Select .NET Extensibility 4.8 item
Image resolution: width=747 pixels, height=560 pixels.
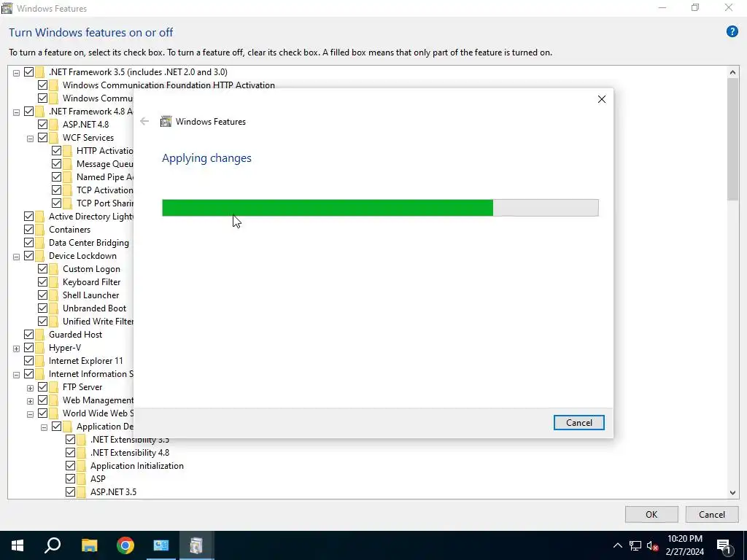click(x=130, y=452)
